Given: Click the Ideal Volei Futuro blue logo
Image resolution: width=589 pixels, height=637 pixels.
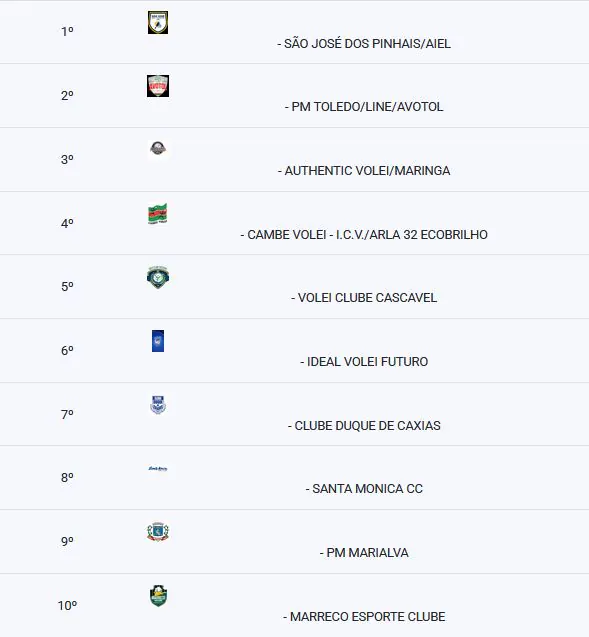Looking at the screenshot, I should (x=158, y=341).
